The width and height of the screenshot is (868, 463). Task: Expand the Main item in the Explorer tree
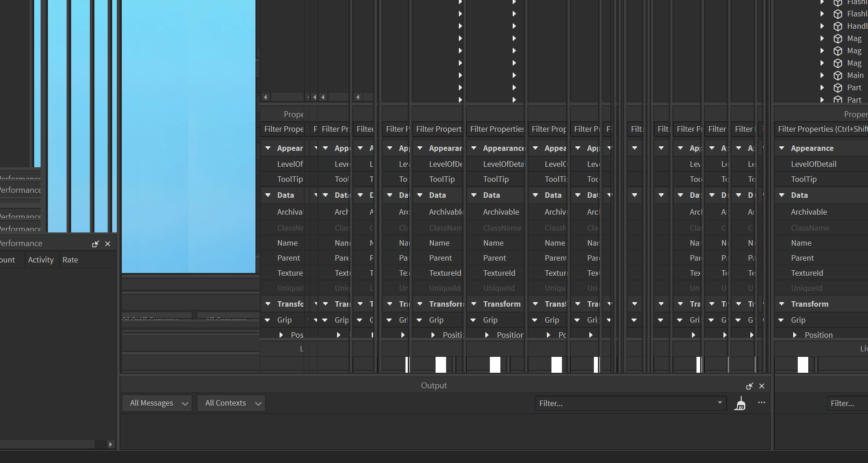(x=822, y=75)
